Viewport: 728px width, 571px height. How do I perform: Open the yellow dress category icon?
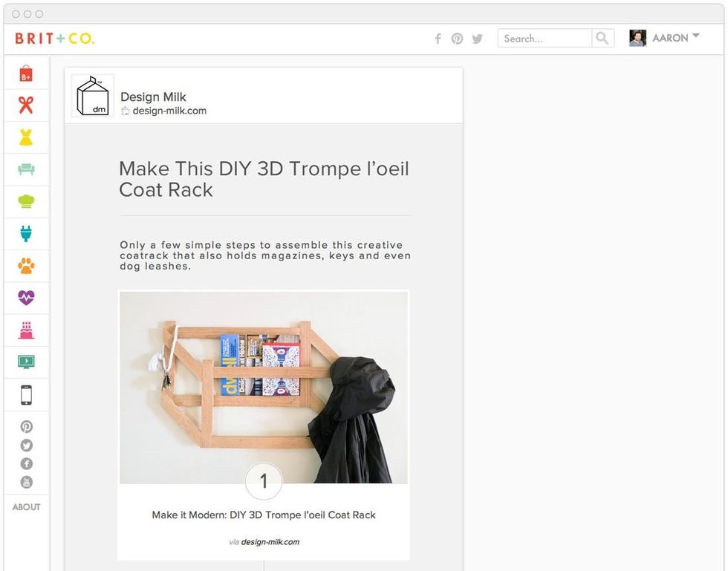[x=26, y=137]
